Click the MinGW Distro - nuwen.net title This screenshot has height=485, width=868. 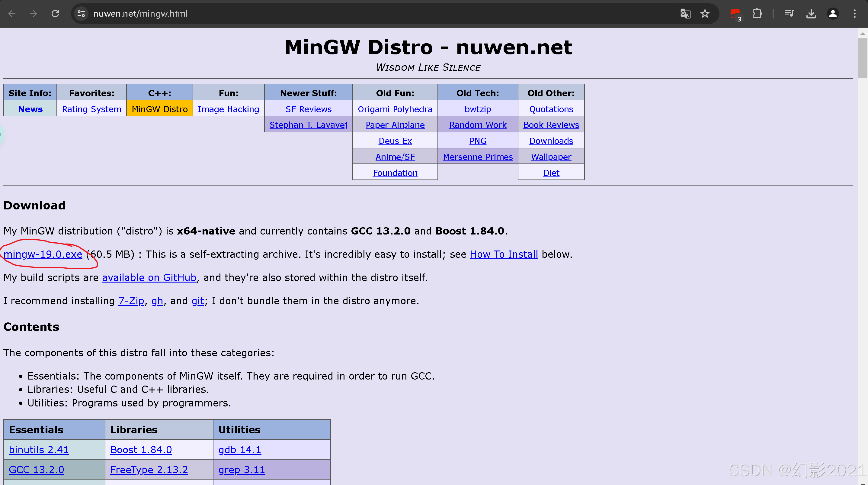[x=428, y=47]
